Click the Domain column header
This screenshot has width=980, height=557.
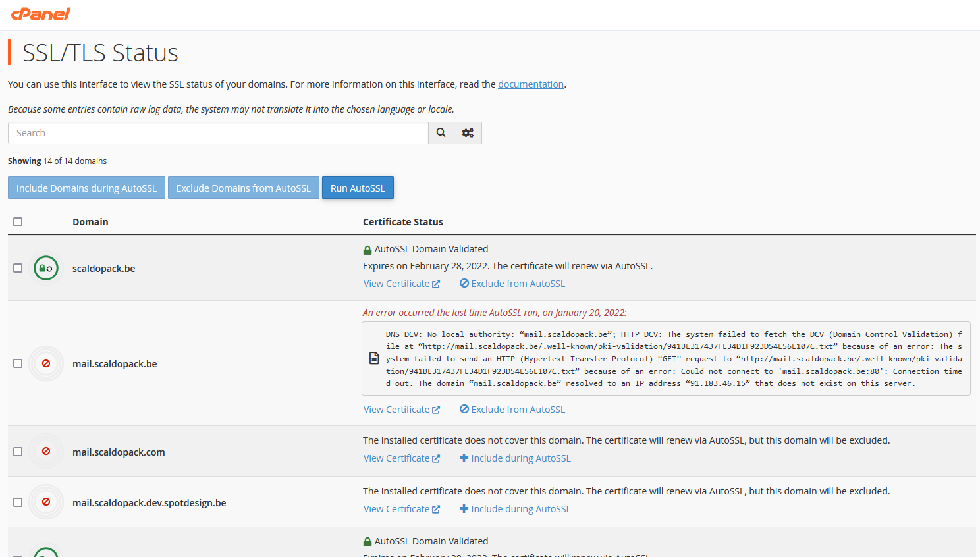pyautogui.click(x=90, y=222)
